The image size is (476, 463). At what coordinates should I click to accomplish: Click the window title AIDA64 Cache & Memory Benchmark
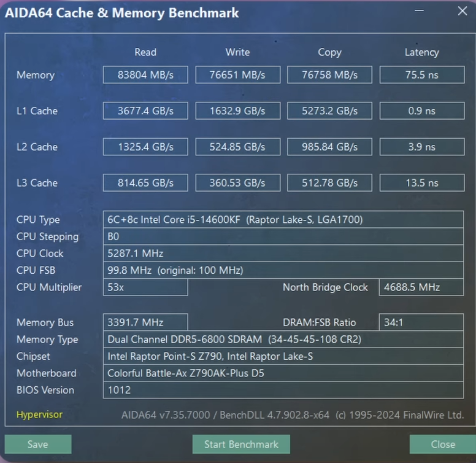click(121, 13)
